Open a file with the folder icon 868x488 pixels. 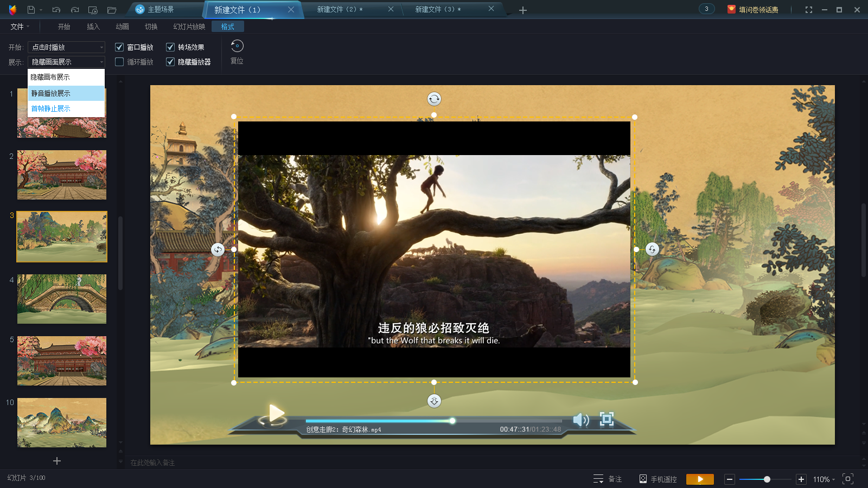tap(112, 10)
